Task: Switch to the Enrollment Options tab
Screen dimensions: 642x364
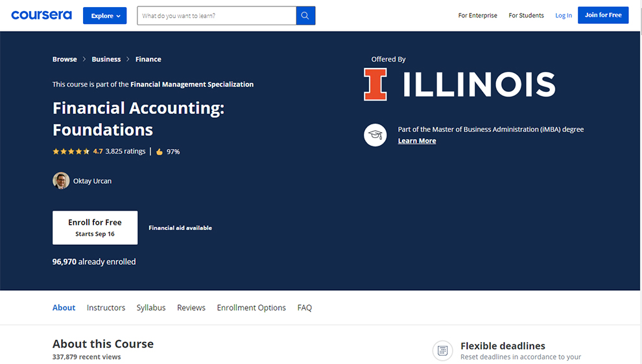Action: pyautogui.click(x=252, y=308)
